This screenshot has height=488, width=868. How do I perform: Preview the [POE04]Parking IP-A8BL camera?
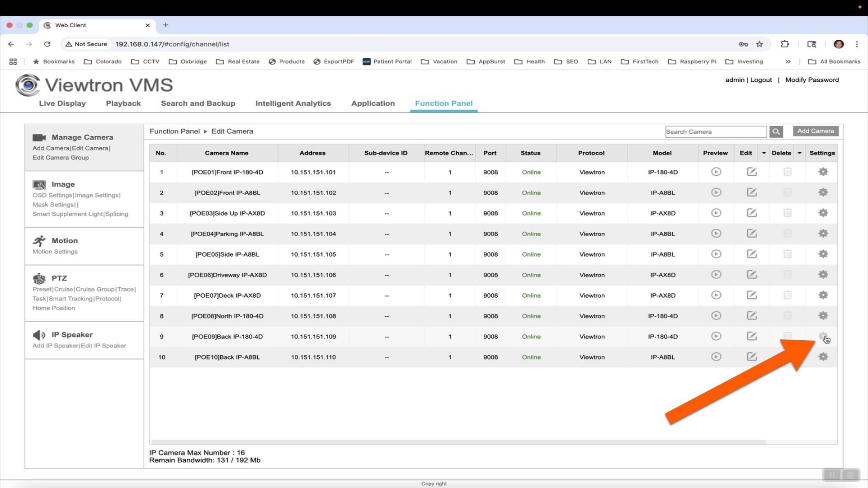pos(716,234)
